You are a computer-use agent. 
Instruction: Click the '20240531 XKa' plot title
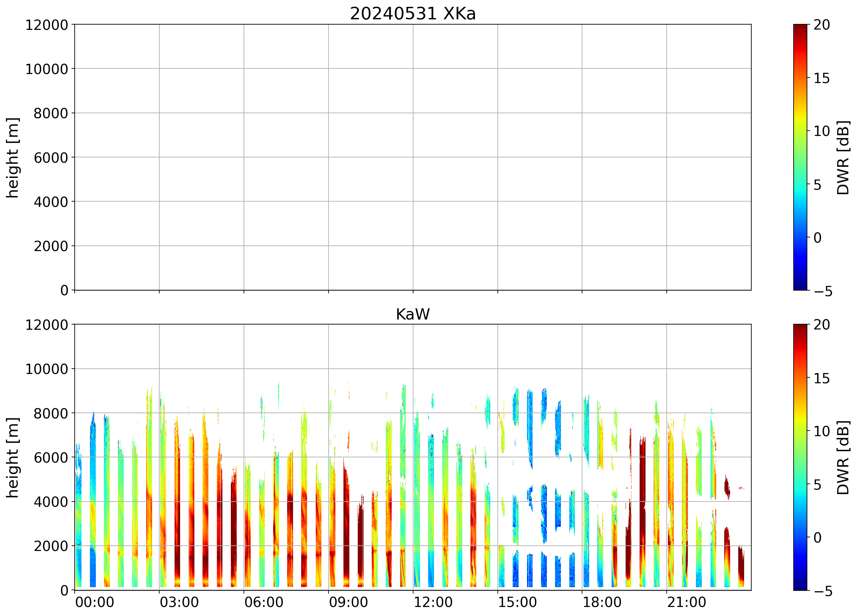pyautogui.click(x=413, y=14)
